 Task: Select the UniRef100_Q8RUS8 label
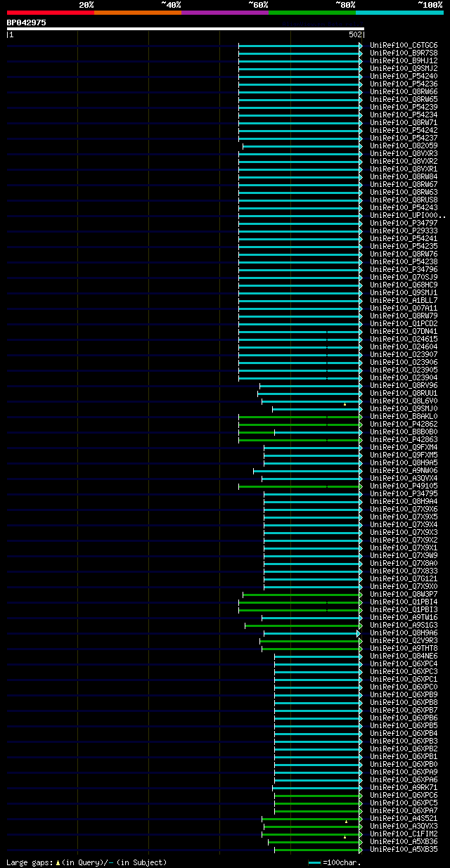404,200
